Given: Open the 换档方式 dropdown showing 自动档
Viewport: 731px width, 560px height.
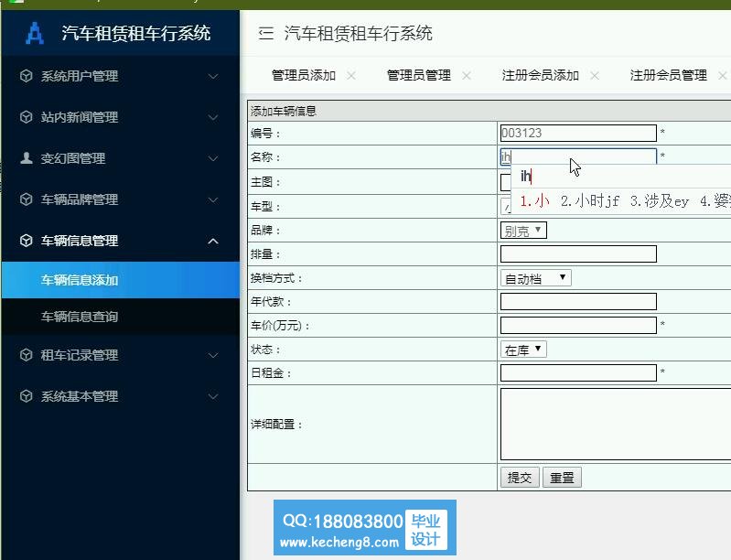Looking at the screenshot, I should click(x=535, y=278).
